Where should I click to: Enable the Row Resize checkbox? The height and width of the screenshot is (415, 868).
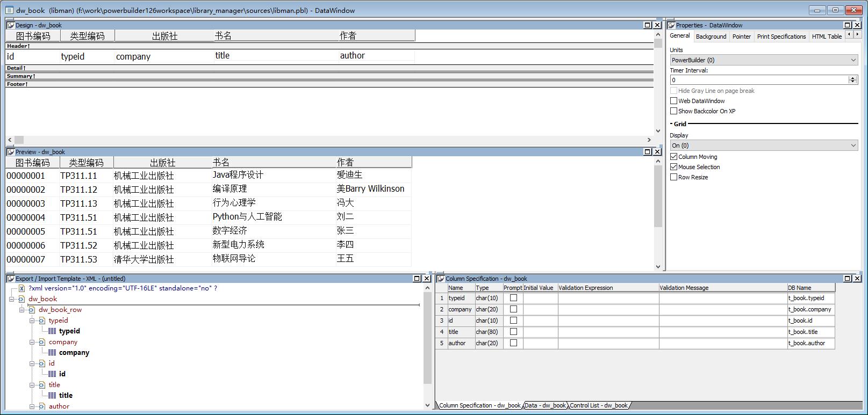click(673, 177)
